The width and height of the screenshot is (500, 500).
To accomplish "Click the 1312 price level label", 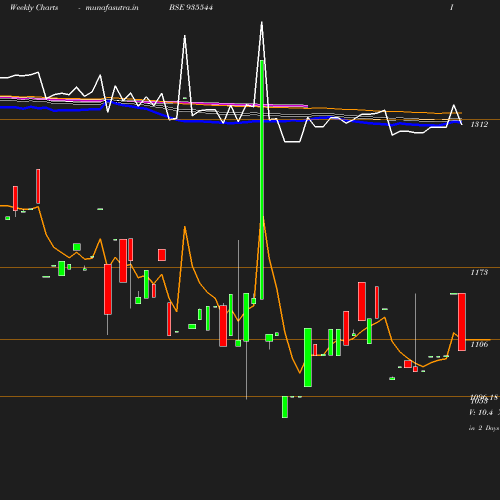I will (x=479, y=124).
